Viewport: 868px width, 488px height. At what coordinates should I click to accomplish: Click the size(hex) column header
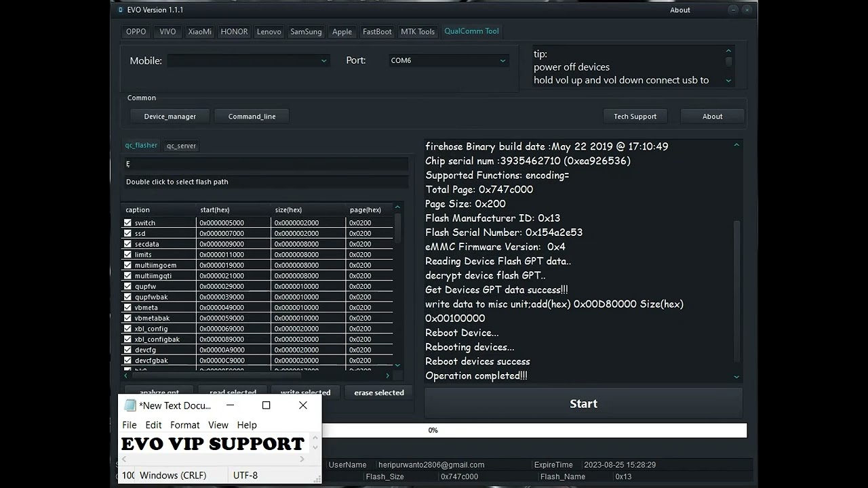tap(308, 210)
